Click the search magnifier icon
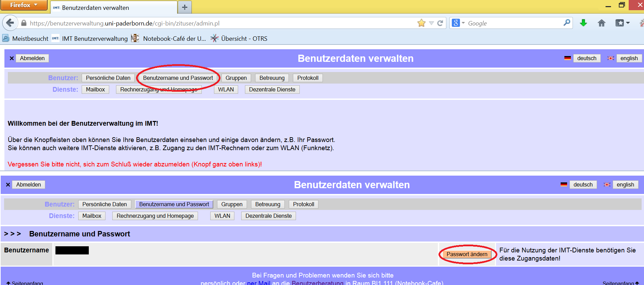The width and height of the screenshot is (644, 285). point(567,23)
